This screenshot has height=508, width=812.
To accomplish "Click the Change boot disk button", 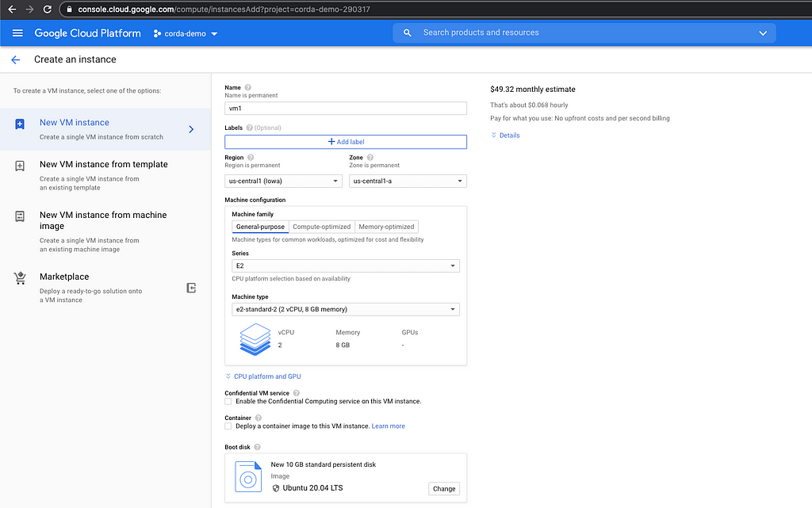I will point(444,489).
